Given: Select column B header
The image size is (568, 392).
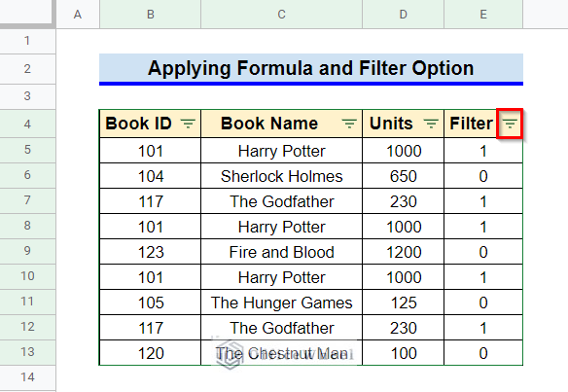Looking at the screenshot, I should pos(151,15).
